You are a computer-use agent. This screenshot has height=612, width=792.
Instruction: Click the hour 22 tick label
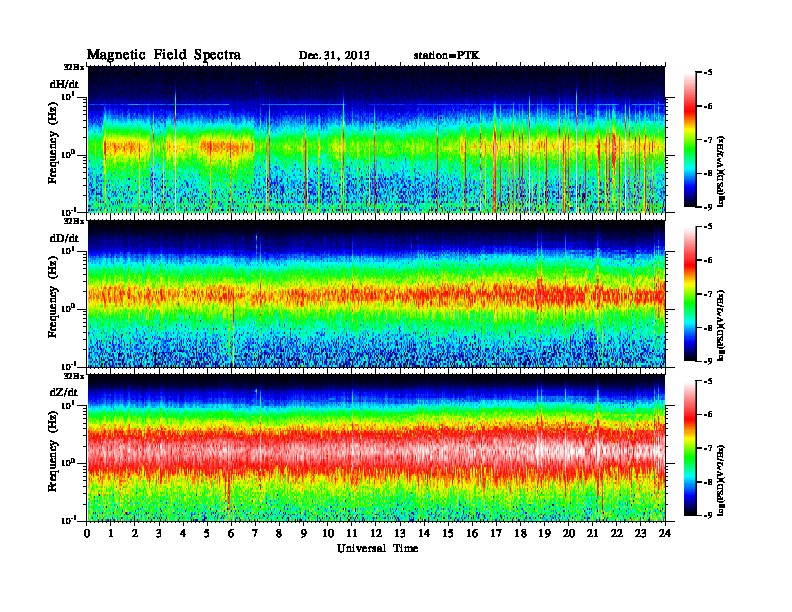(617, 533)
